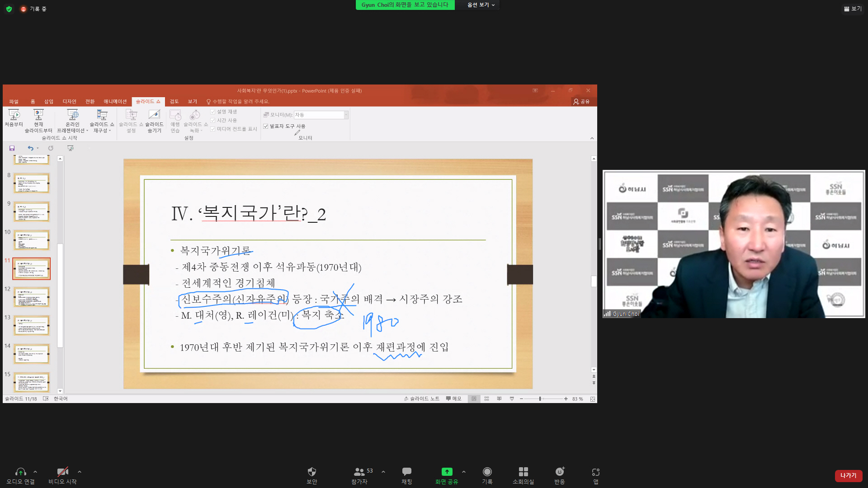Expand the arrow next to participants
Viewport: 868px width, 488px height.
[x=383, y=472]
